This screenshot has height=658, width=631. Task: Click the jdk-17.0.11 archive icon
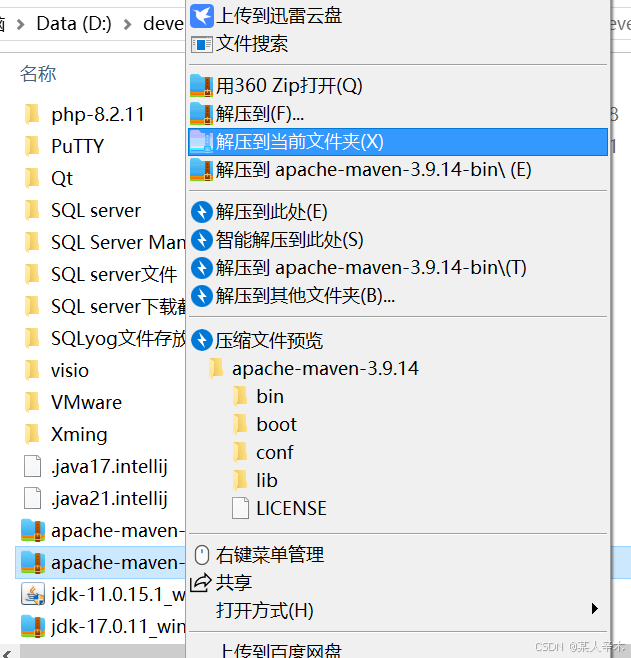[x=33, y=627]
